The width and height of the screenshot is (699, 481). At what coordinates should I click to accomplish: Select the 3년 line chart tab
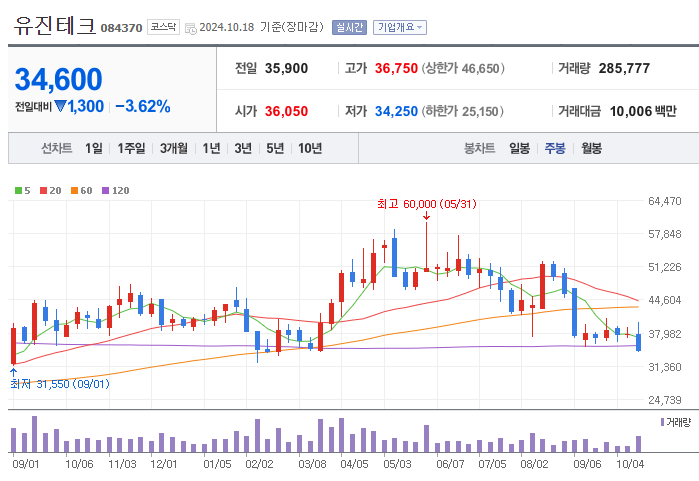[x=243, y=148]
